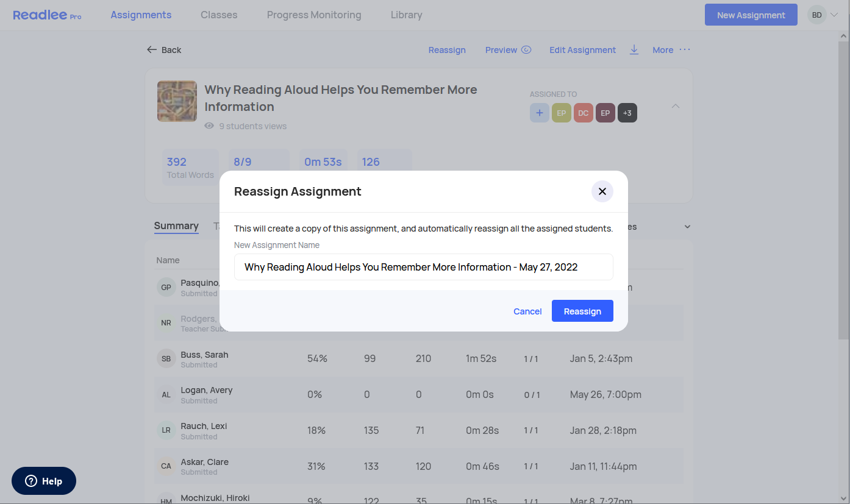Click the blue Reassign button in dialog
This screenshot has height=504, width=850.
[x=582, y=311]
